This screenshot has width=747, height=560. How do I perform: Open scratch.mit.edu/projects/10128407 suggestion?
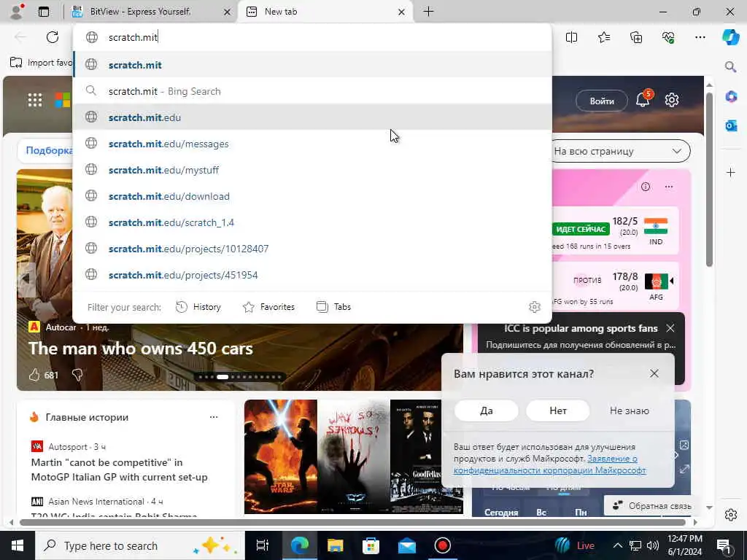click(312, 249)
